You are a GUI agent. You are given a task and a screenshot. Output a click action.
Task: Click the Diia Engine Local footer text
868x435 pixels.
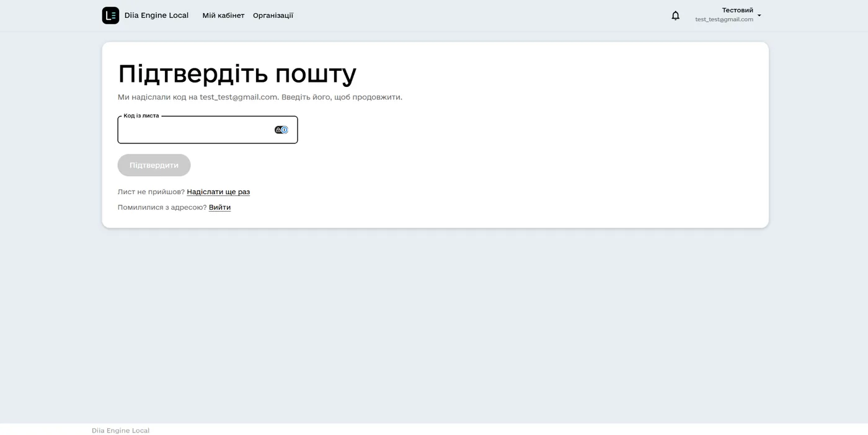120,431
